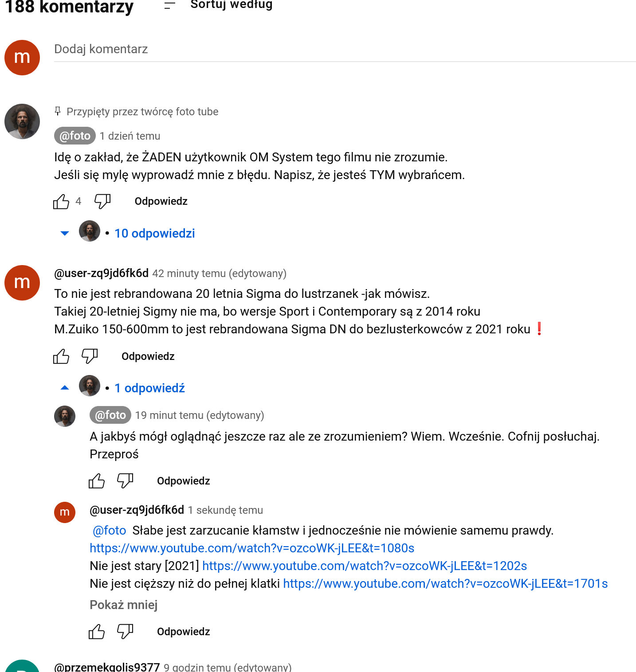Open the YouTube link ending with t=1080s

[x=251, y=548]
